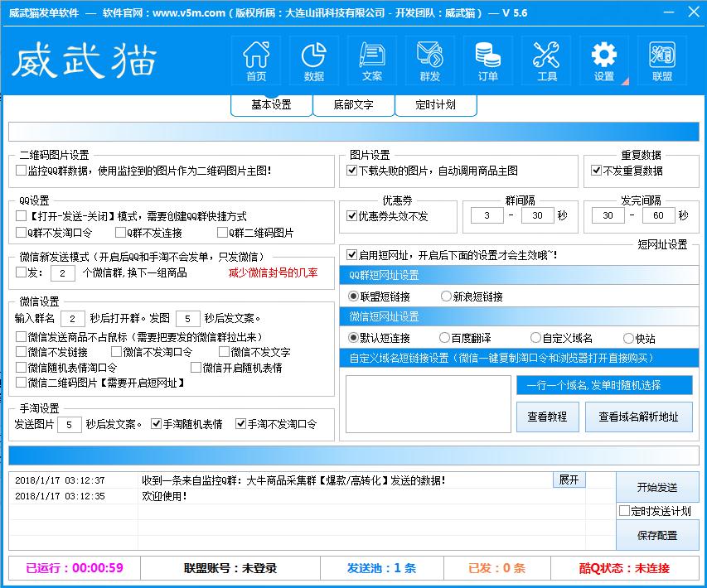Click 发完间隔 maximum field showing 60
The width and height of the screenshot is (707, 588).
point(658,215)
